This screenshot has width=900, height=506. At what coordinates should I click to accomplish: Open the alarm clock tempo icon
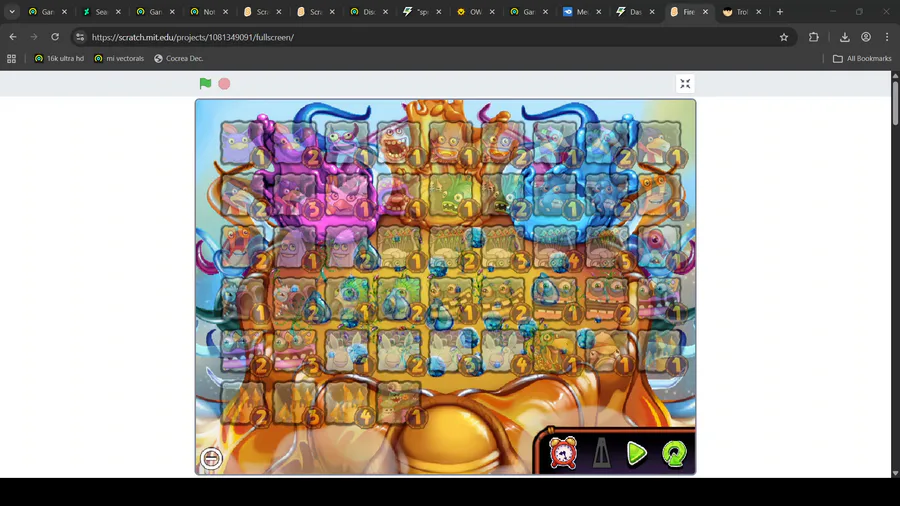(x=563, y=453)
